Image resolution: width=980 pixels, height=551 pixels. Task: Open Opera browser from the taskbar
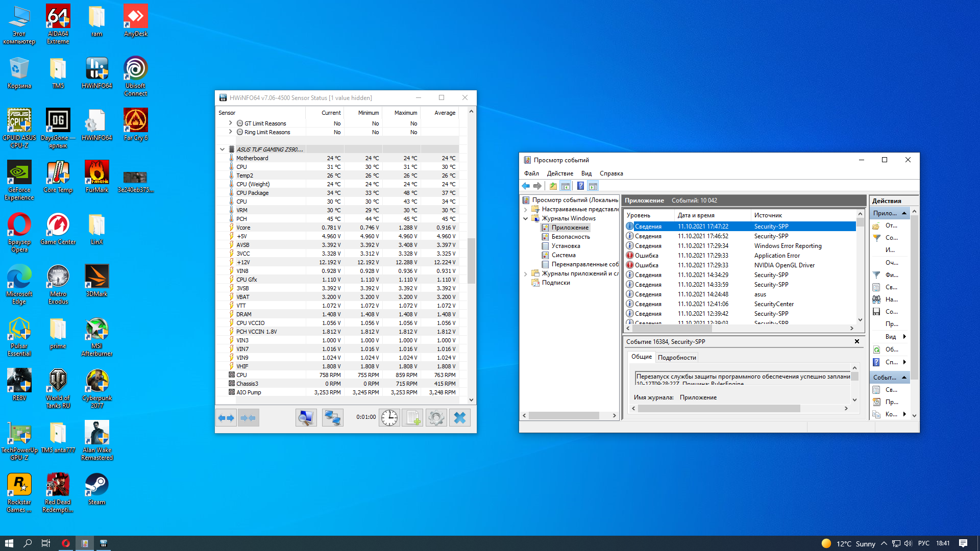[66, 543]
